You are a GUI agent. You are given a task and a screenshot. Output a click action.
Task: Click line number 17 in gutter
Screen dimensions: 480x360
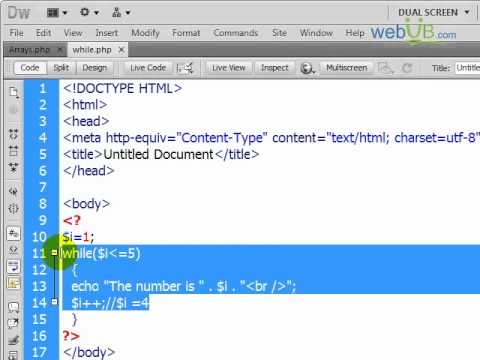39,352
